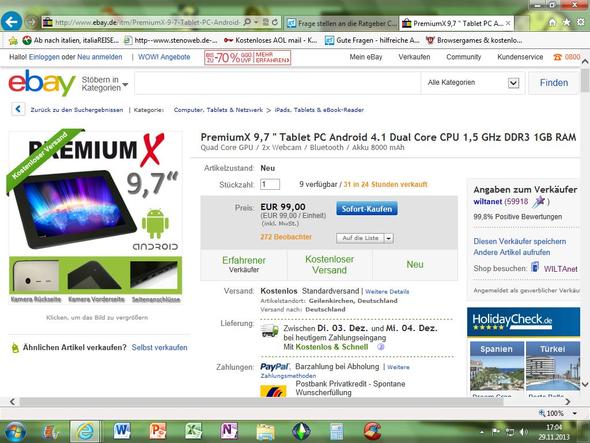Open the calculator icon on taskbar
Image resolution: width=590 pixels, height=443 pixels.
(336, 431)
